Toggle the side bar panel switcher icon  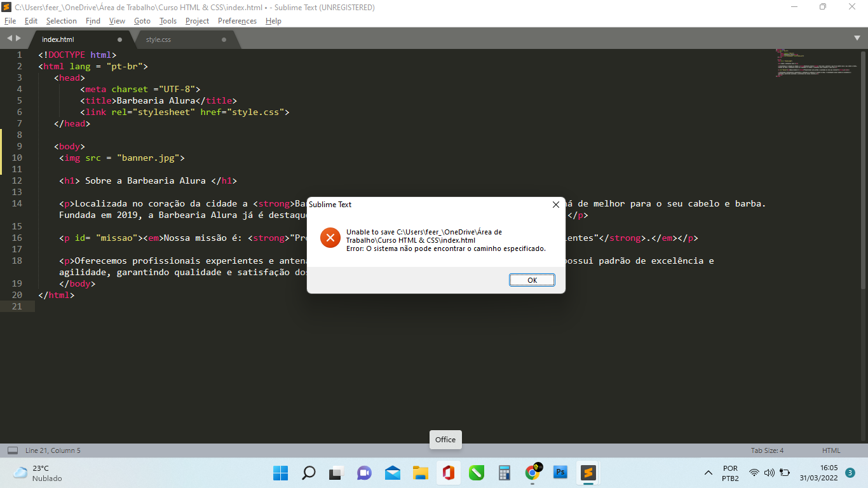pyautogui.click(x=13, y=451)
